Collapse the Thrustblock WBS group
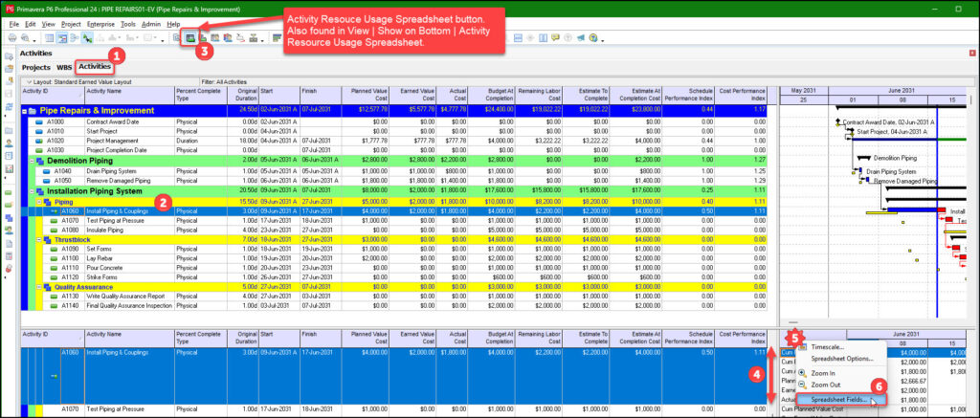Viewport: 980px width, 418px height. tap(39, 239)
